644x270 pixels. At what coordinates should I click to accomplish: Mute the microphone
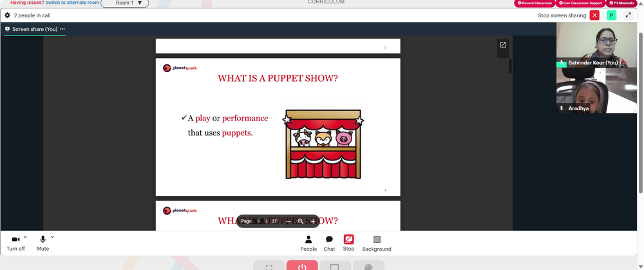43,243
